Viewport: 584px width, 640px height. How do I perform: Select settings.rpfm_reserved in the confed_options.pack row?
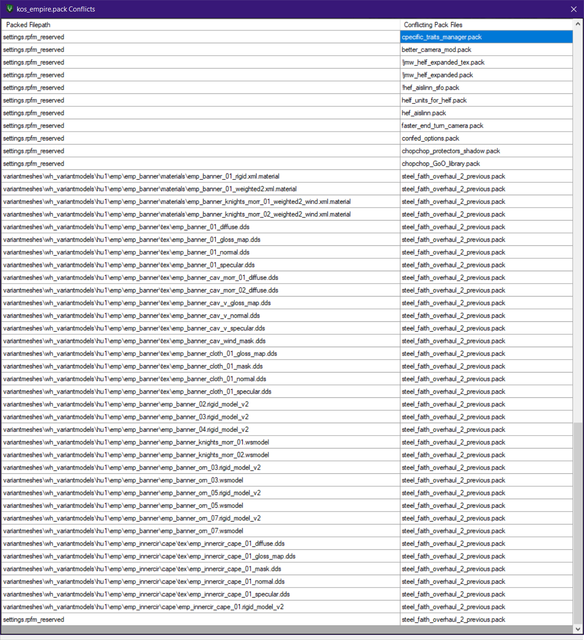pyautogui.click(x=200, y=138)
